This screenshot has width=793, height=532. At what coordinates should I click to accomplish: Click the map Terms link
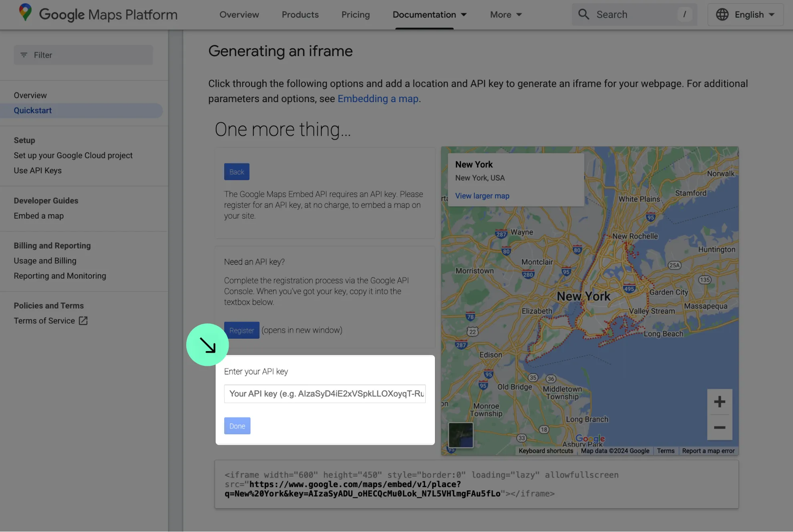point(666,451)
